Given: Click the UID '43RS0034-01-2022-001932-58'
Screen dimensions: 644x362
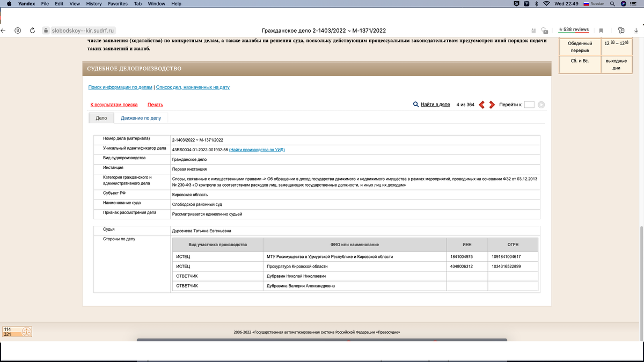Looking at the screenshot, I should (x=200, y=150).
